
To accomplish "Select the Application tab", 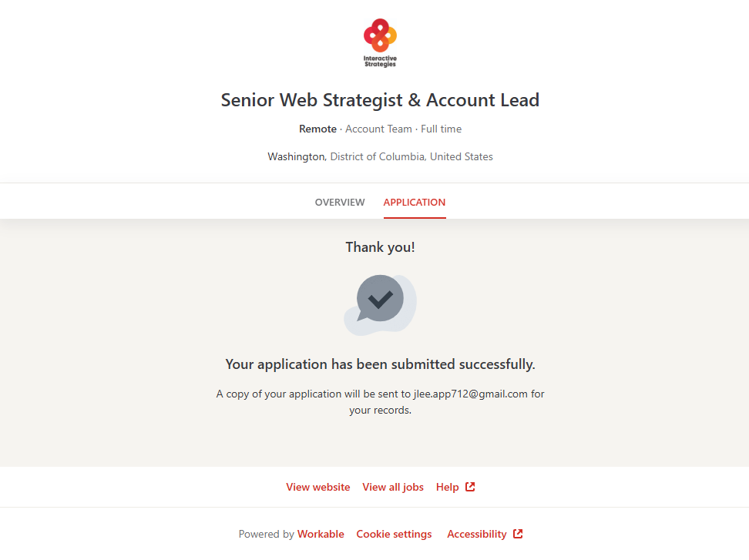I will [x=415, y=203].
